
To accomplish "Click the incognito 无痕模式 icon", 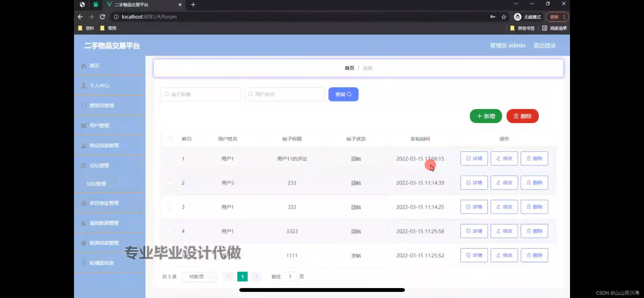I will click(x=517, y=17).
